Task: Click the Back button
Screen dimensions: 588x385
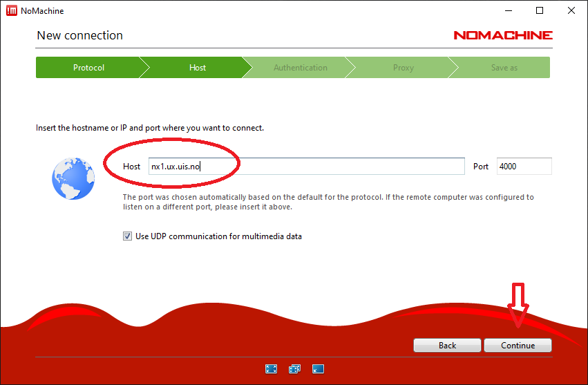Action: (x=447, y=345)
